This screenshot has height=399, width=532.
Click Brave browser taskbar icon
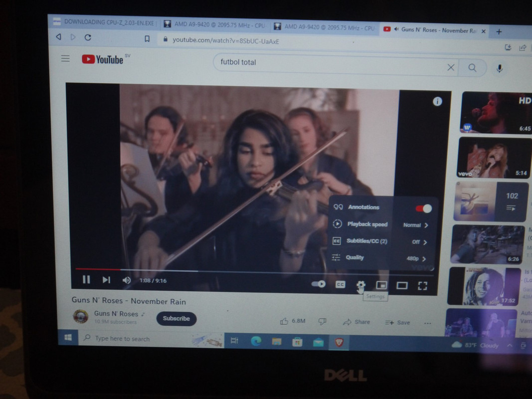pos(339,343)
